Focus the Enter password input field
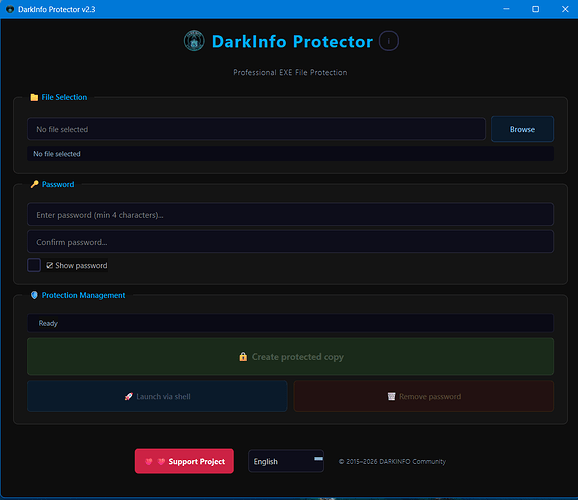 290,215
